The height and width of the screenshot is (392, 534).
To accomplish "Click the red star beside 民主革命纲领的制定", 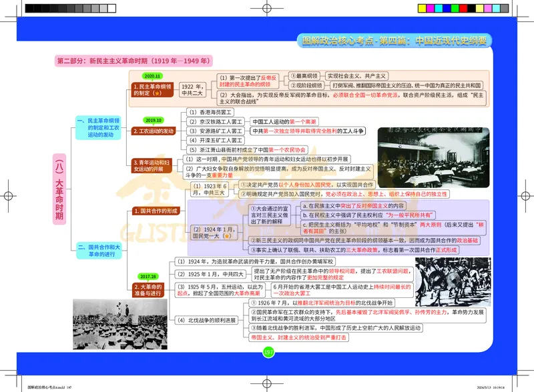I will pyautogui.click(x=157, y=93).
